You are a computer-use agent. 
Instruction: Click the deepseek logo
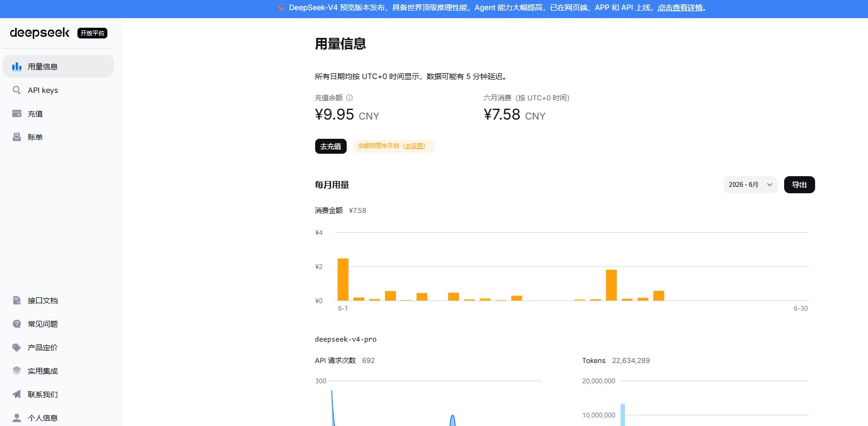tap(40, 33)
